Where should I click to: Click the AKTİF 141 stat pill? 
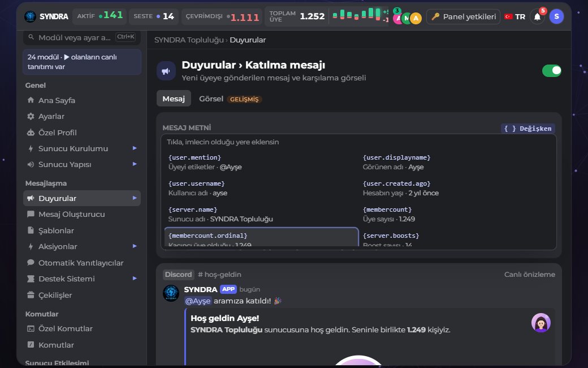pyautogui.click(x=100, y=16)
